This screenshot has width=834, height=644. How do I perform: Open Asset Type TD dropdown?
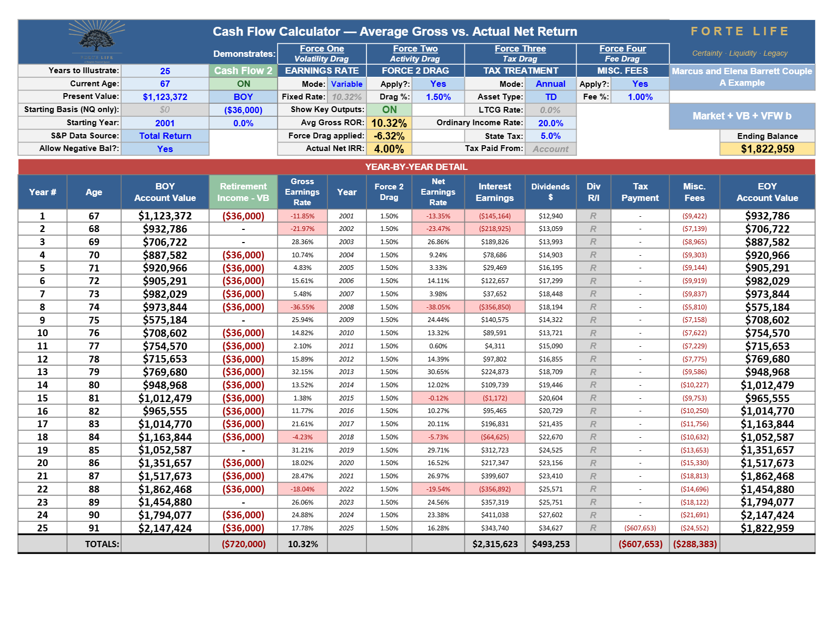coord(551,97)
